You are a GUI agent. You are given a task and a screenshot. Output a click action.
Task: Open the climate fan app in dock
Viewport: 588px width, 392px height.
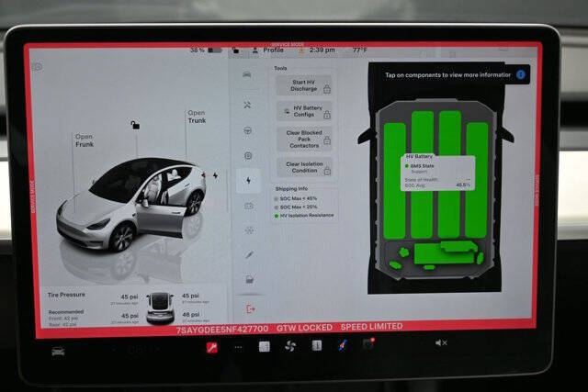coord(290,346)
